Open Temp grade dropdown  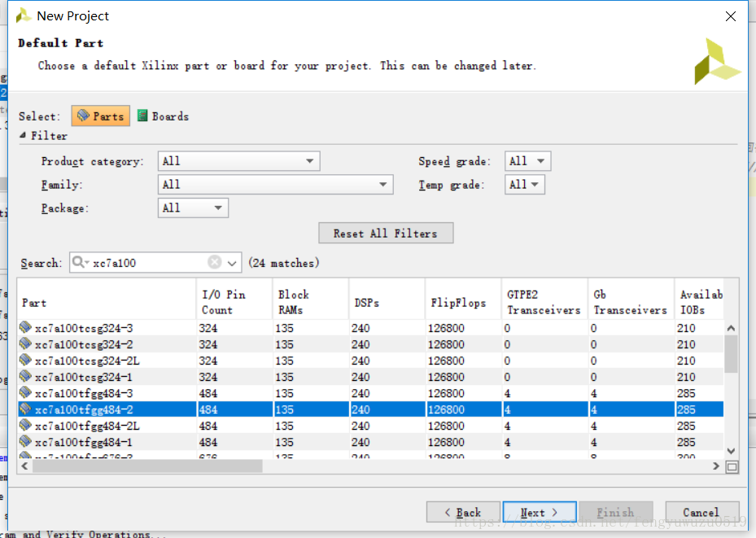click(x=525, y=185)
